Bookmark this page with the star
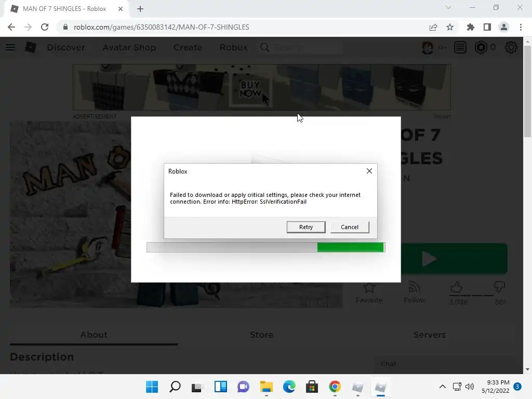The height and width of the screenshot is (399, 532). 450,27
